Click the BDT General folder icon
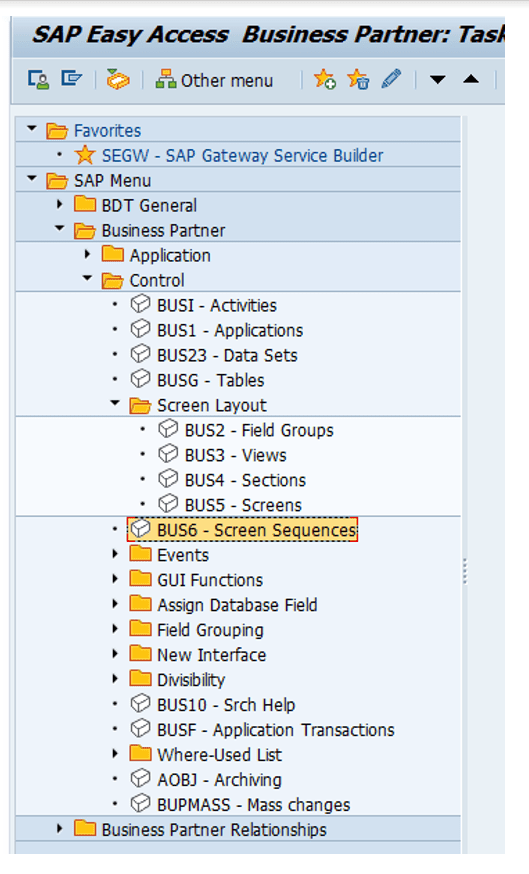Viewport: 529px width, 874px height. pos(85,204)
